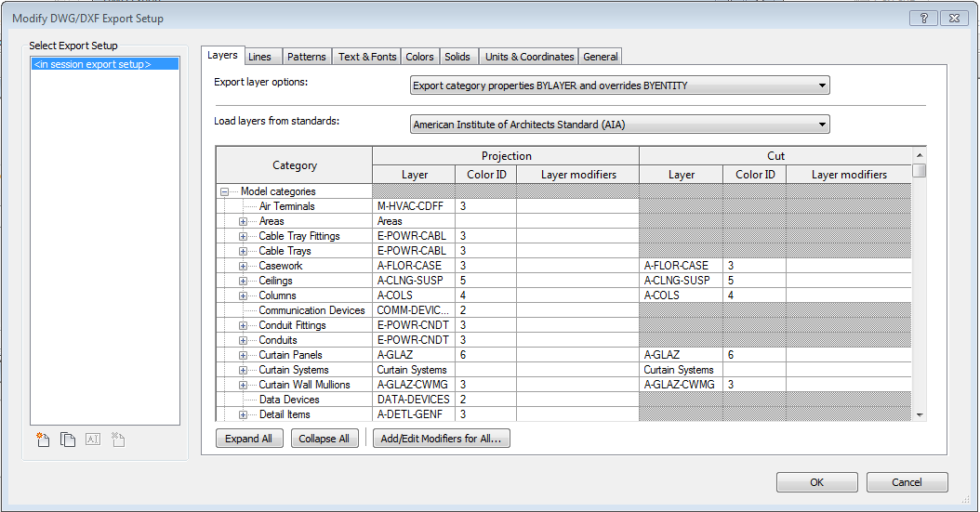Click Ceilings cut layer A-CLNG-SUSP
Image resolution: width=980 pixels, height=512 pixels.
[x=681, y=281]
